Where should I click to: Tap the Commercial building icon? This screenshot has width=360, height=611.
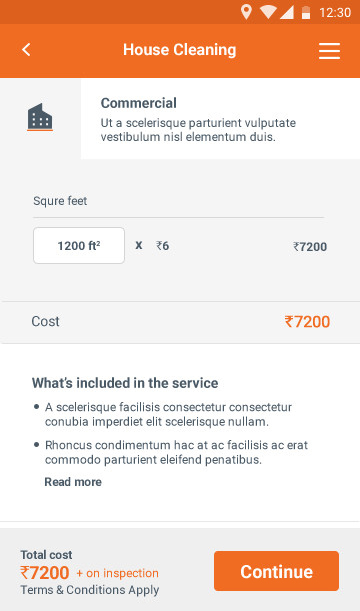pos(40,117)
